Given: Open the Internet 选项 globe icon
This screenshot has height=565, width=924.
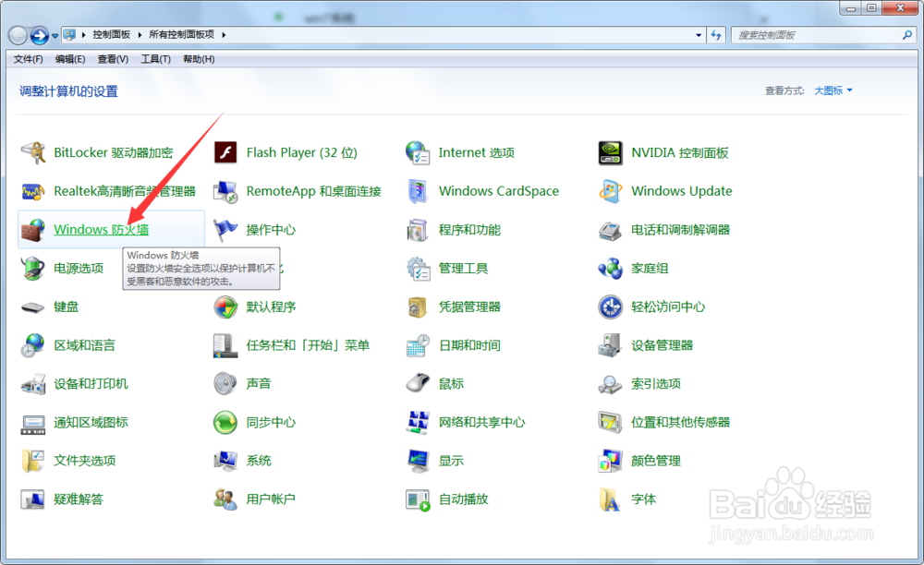Looking at the screenshot, I should pyautogui.click(x=418, y=153).
